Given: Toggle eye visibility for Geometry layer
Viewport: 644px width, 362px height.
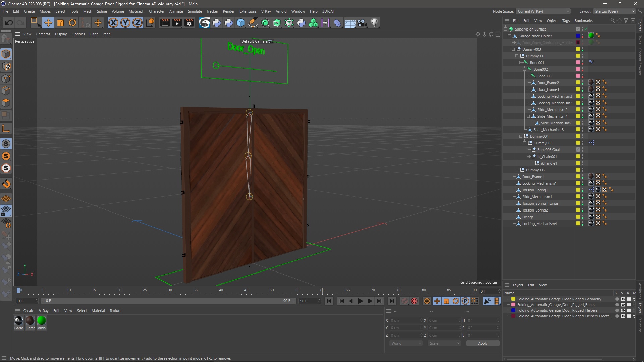Looking at the screenshot, I should point(623,299).
